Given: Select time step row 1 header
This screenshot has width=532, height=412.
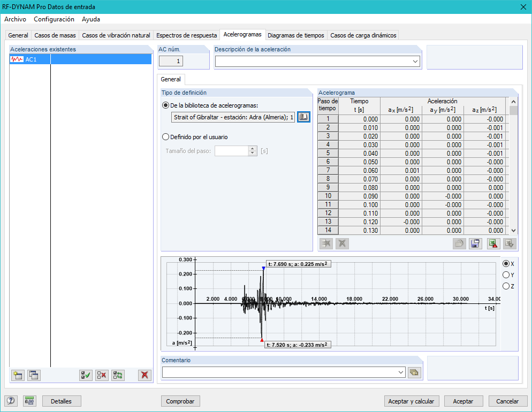Looking at the screenshot, I should pos(328,119).
